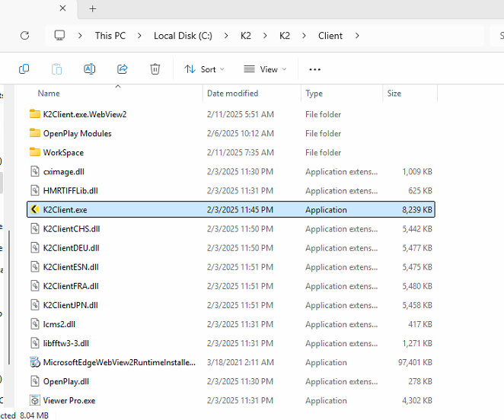Expand chevron after Local Disk (C:) breadcrumb
The width and height of the screenshot is (504, 420).
click(226, 36)
